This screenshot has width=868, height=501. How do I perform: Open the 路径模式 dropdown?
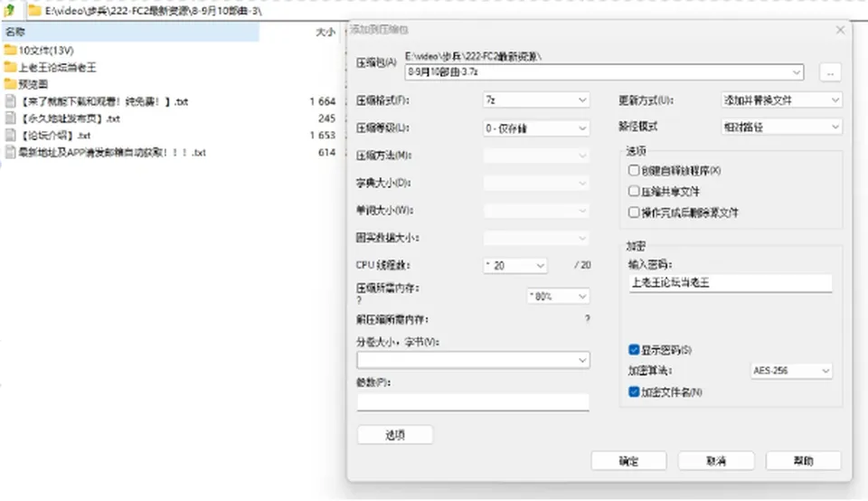(x=781, y=127)
